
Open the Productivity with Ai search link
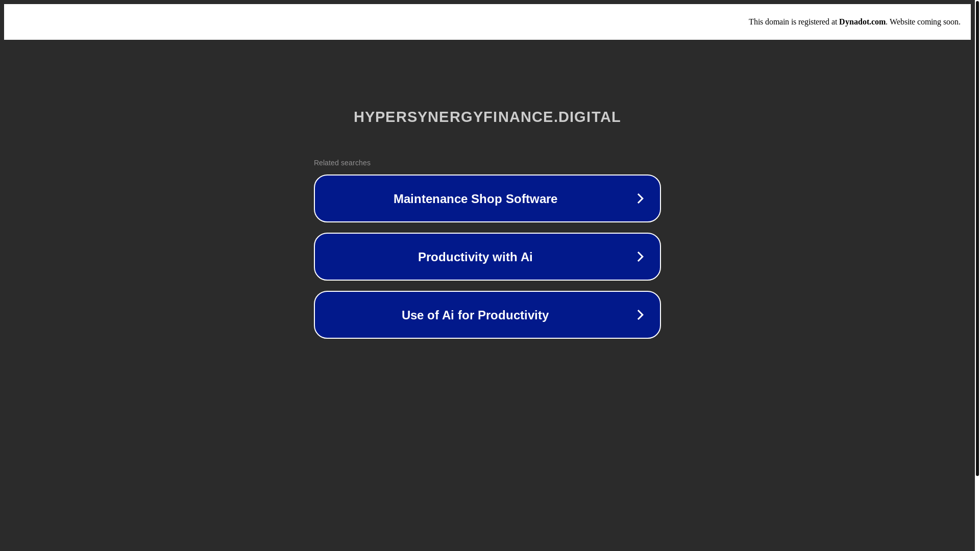tap(487, 257)
